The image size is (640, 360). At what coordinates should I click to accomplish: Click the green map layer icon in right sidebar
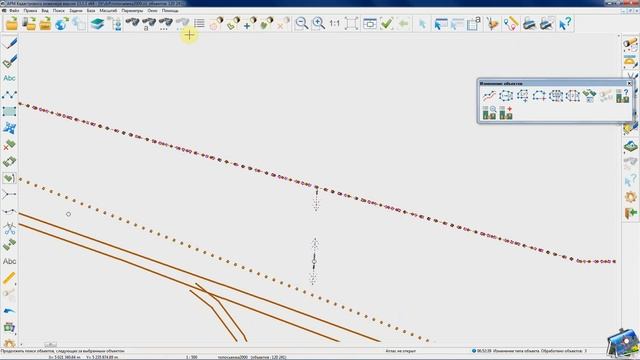[630, 146]
